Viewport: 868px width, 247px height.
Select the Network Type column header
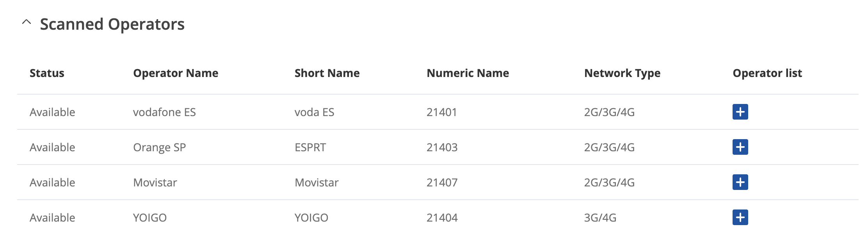pyautogui.click(x=623, y=73)
